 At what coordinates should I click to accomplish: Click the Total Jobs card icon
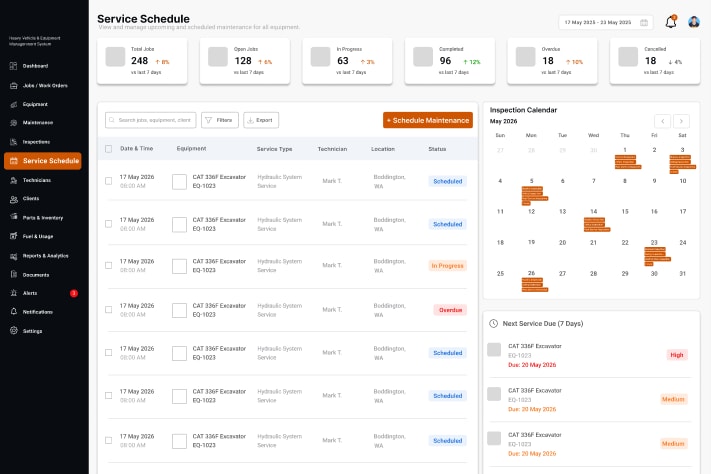tap(115, 57)
